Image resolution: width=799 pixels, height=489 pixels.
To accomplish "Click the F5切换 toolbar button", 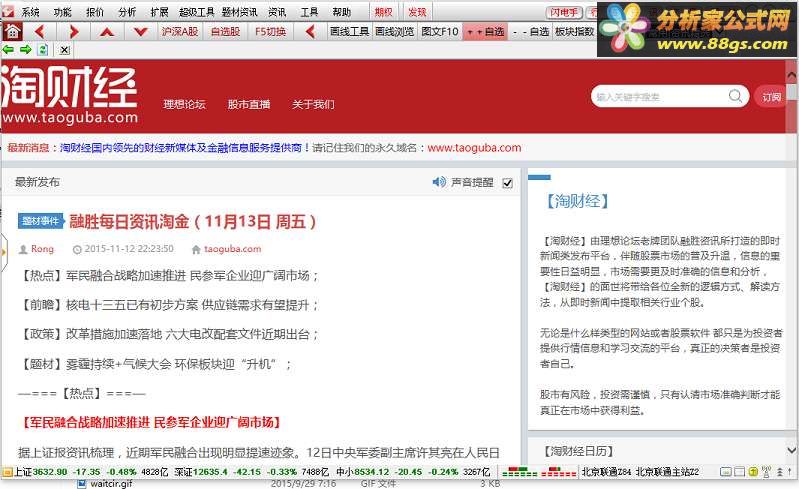I will tap(271, 32).
